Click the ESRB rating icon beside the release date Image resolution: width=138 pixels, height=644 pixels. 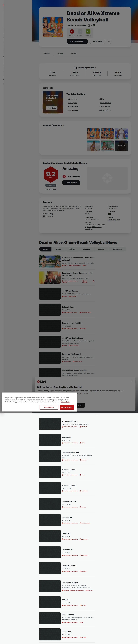coord(89,25)
